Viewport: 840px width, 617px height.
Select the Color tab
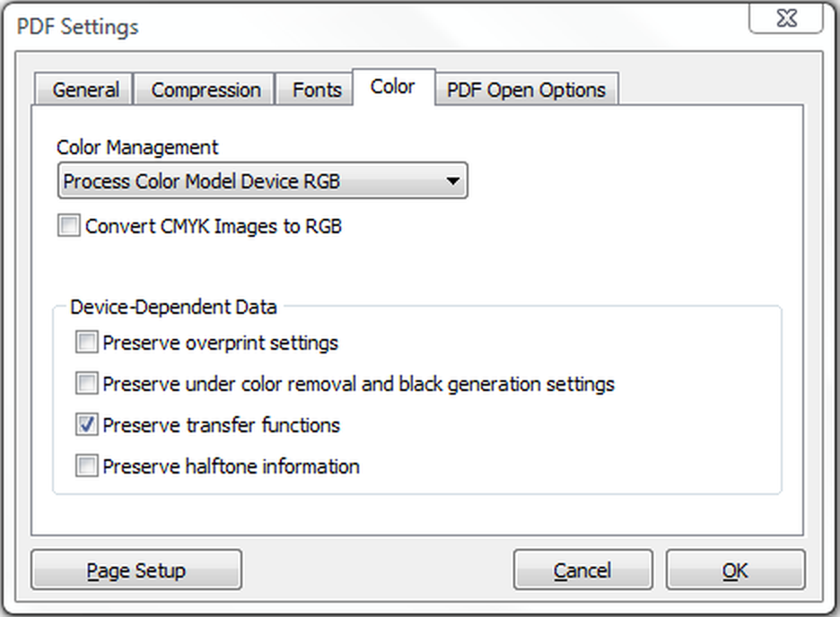tap(393, 87)
